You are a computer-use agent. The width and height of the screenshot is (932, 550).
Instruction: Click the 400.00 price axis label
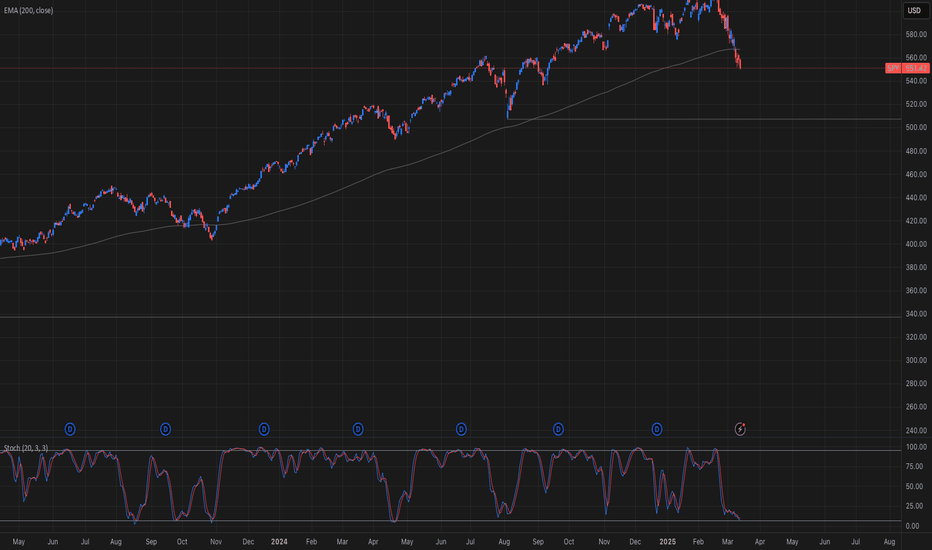916,244
